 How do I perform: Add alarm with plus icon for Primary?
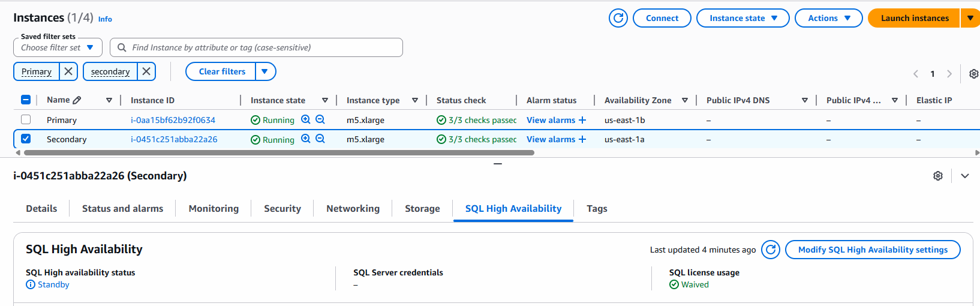582,120
